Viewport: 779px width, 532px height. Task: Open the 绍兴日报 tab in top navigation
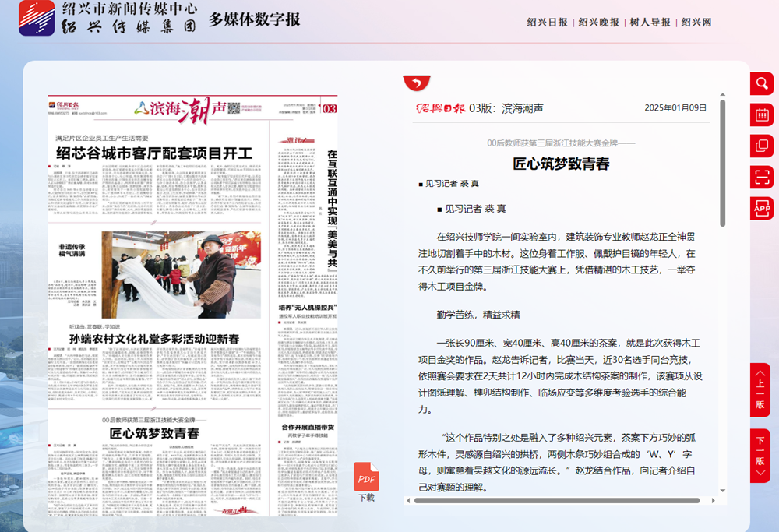coord(547,23)
